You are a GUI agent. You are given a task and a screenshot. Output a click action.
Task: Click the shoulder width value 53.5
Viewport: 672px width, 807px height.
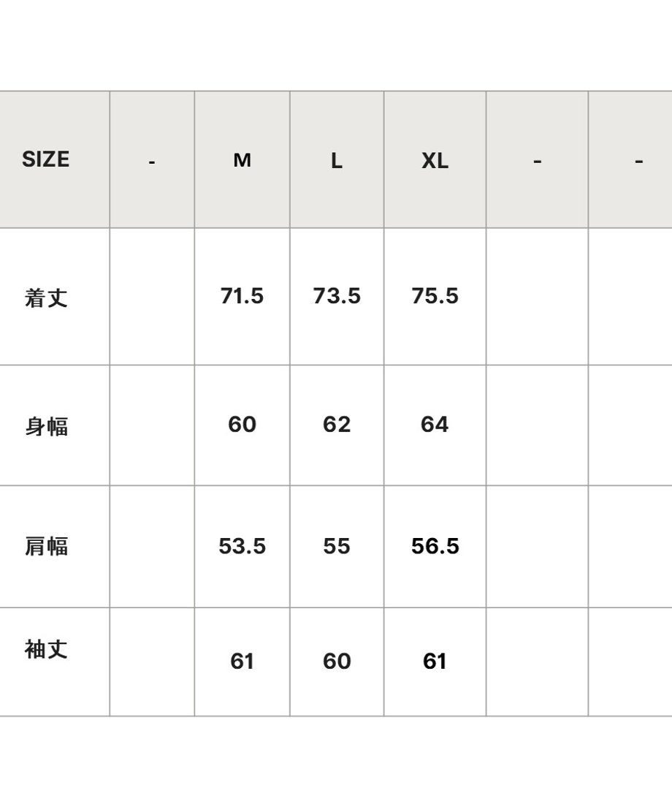coord(243,546)
